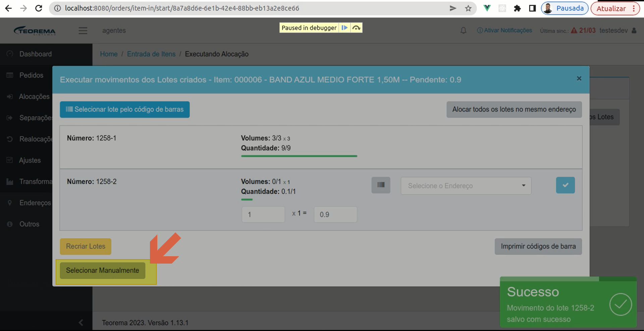Screen dimensions: 644x331
Task: Open Dashboard in sidebar
Action: 36,54
